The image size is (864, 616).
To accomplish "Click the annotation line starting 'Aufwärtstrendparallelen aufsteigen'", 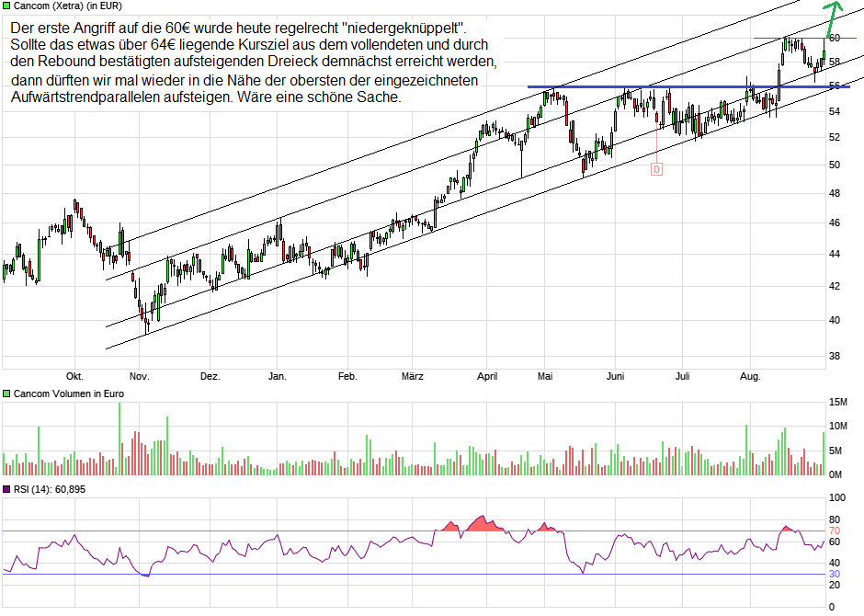I will [x=206, y=97].
